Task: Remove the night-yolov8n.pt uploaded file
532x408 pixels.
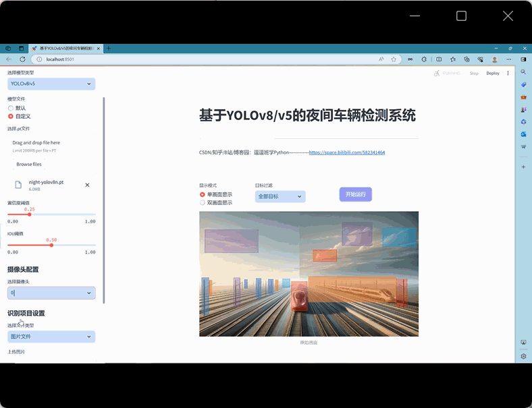Action: 87,185
